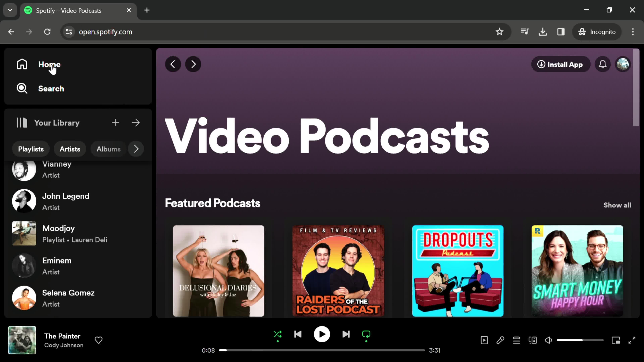Skip to previous track icon
Screen dimensions: 644x362
point(298,334)
